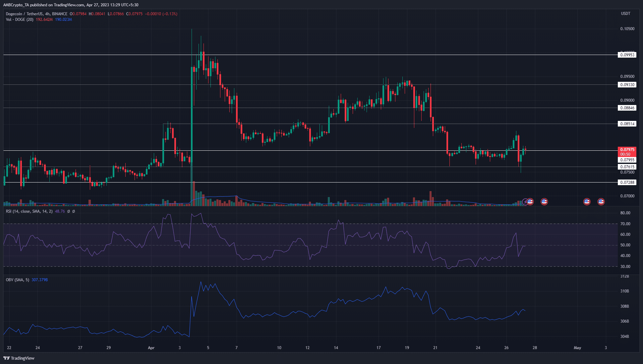Open the 'OBV (SMA, 5)' indicator legend
Screen dimensions: 643x364
point(18,280)
